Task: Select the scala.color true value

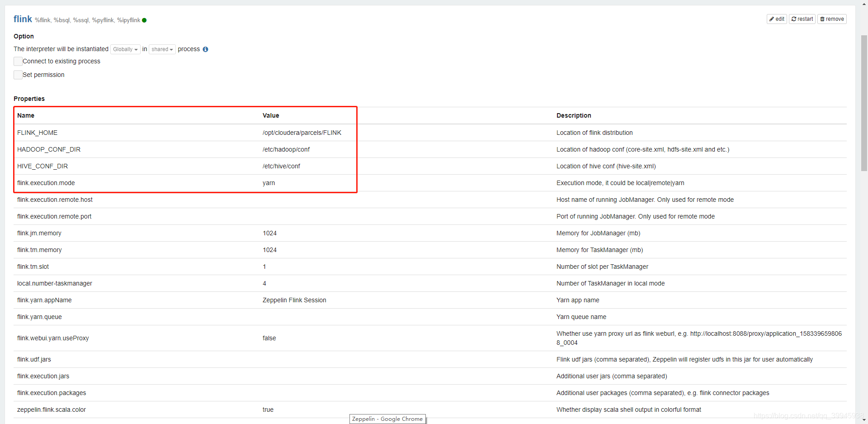Action: [268, 410]
